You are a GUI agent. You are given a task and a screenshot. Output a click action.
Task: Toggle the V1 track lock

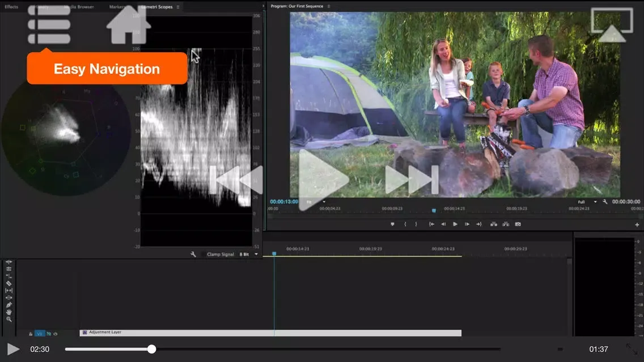(31, 334)
